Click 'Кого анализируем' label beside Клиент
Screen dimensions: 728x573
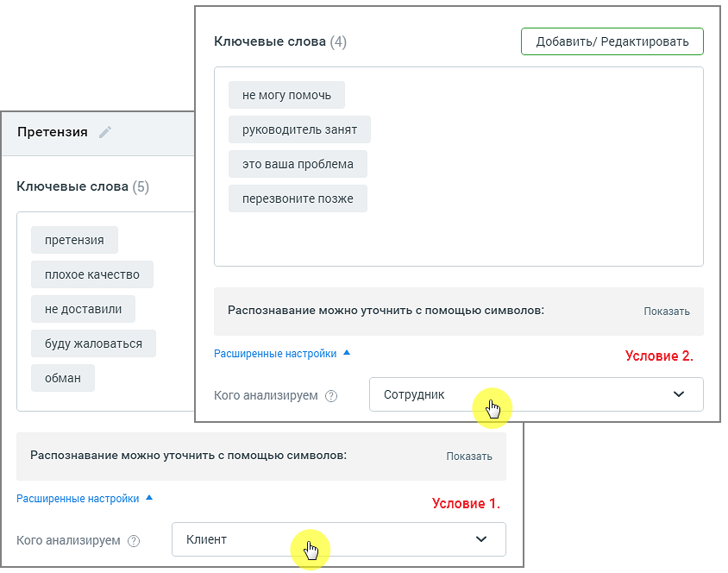coord(68,540)
